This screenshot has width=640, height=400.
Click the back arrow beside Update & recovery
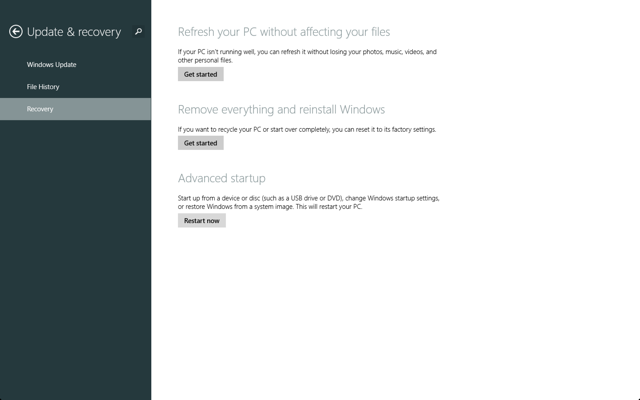point(15,32)
